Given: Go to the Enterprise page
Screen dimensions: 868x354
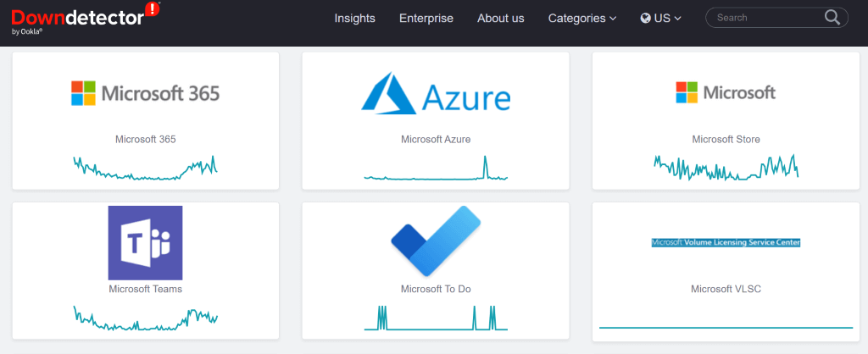Looking at the screenshot, I should coord(426,18).
